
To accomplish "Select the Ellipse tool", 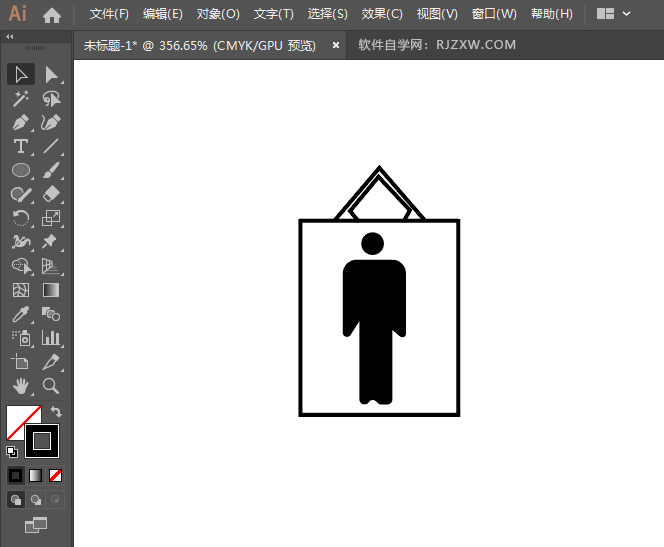I will click(21, 170).
